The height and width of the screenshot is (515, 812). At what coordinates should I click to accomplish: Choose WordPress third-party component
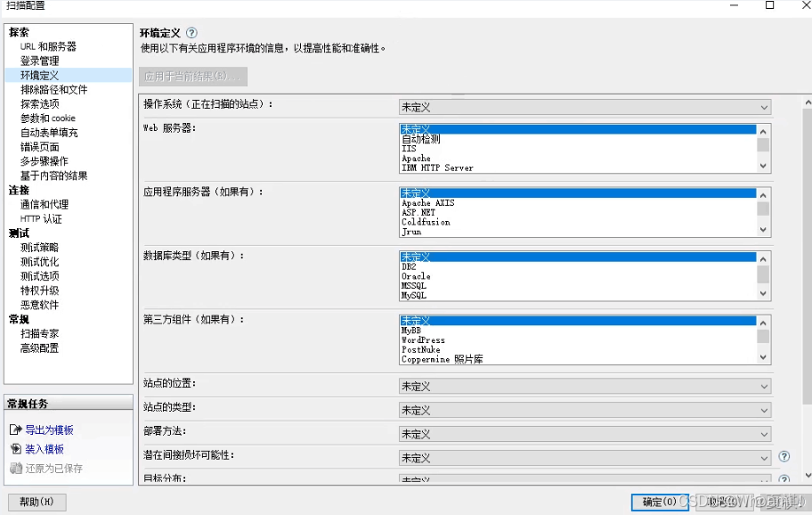click(x=423, y=339)
